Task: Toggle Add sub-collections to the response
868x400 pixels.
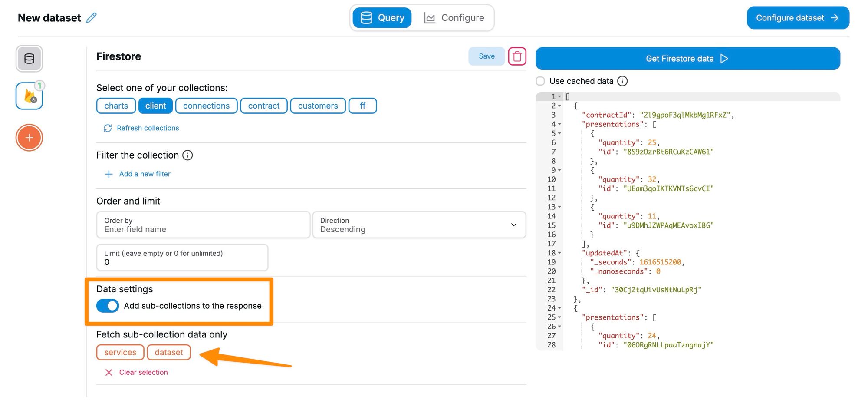Action: tap(108, 306)
